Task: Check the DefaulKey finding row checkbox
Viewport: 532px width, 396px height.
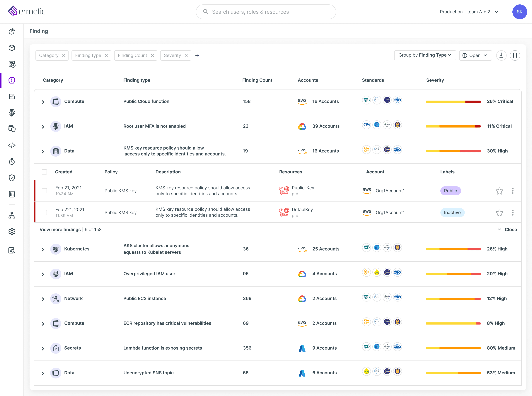Action: coord(44,213)
